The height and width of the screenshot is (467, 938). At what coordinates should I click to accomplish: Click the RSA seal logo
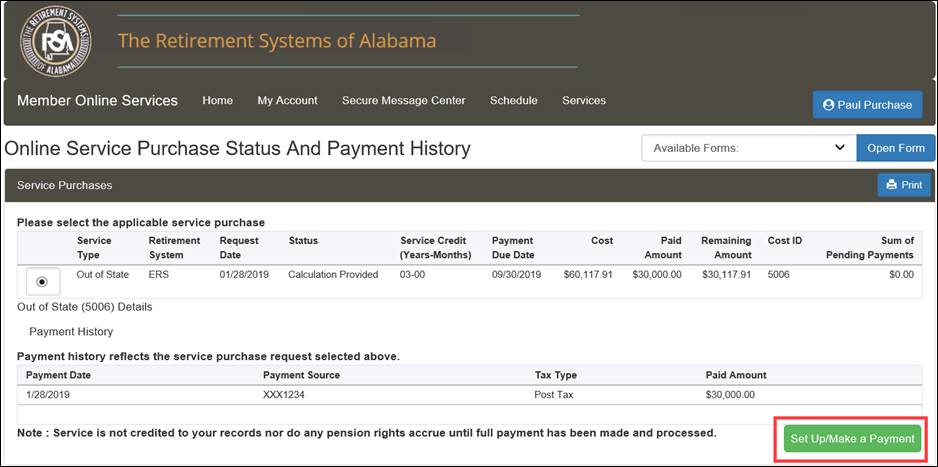pos(55,41)
